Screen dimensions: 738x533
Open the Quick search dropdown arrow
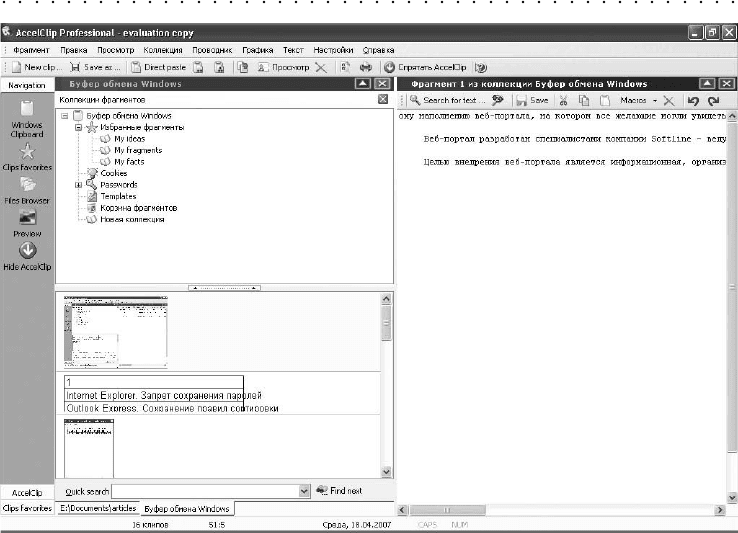click(305, 491)
